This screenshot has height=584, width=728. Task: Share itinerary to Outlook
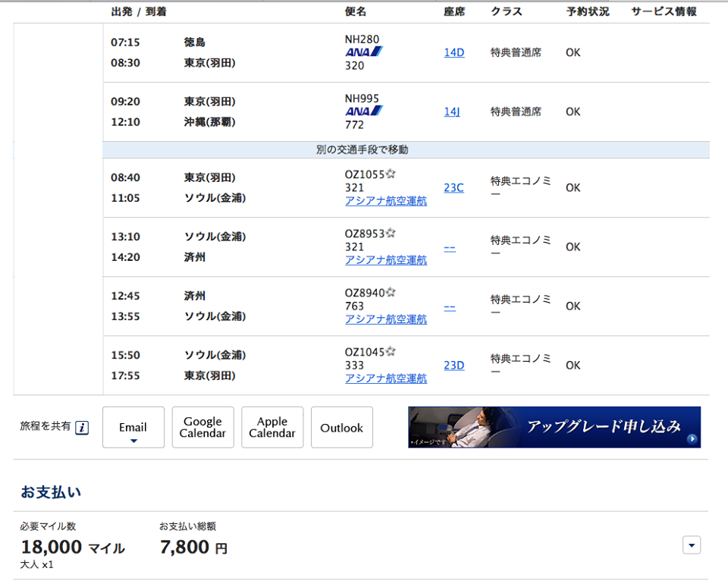342,428
